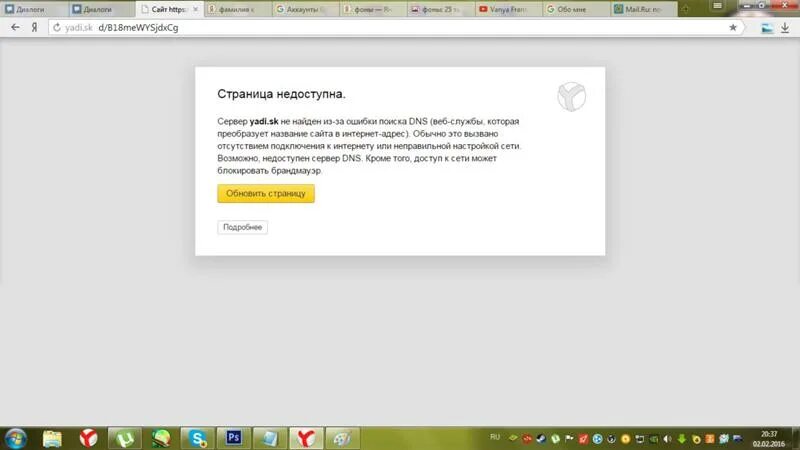Open the downloads arrow icon in toolbar
Screen dimensions: 800x450
785,29
